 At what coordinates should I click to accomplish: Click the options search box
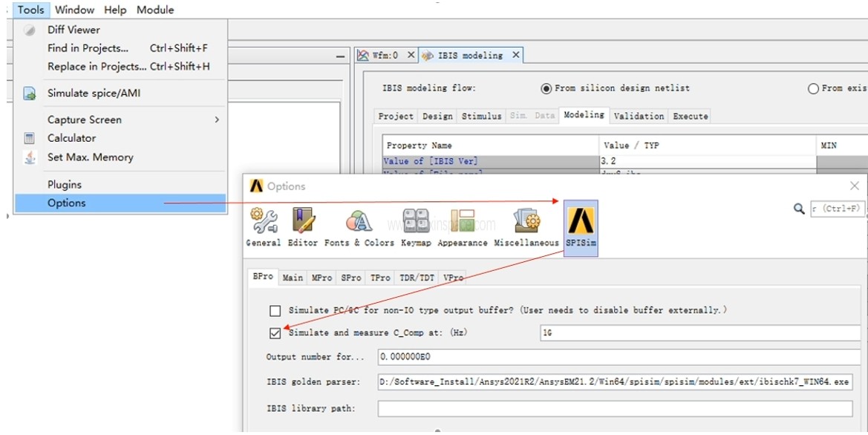pos(837,209)
